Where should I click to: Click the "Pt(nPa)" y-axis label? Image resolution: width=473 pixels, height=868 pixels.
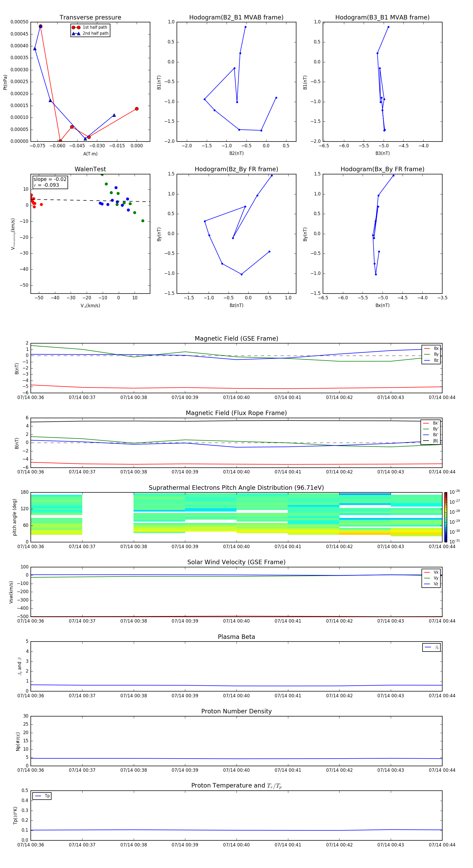pos(5,82)
